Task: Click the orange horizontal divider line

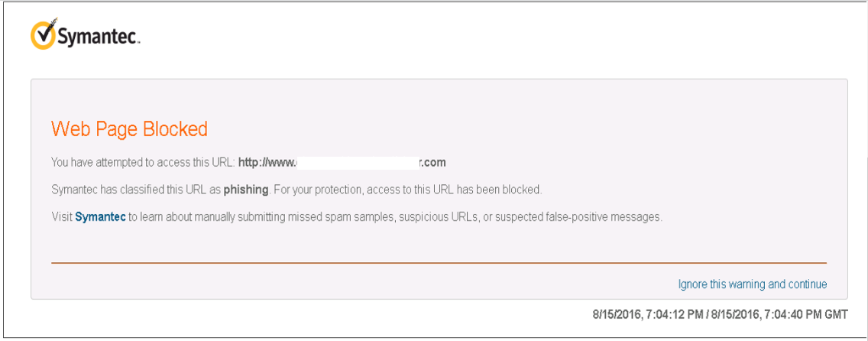Action: [x=439, y=262]
